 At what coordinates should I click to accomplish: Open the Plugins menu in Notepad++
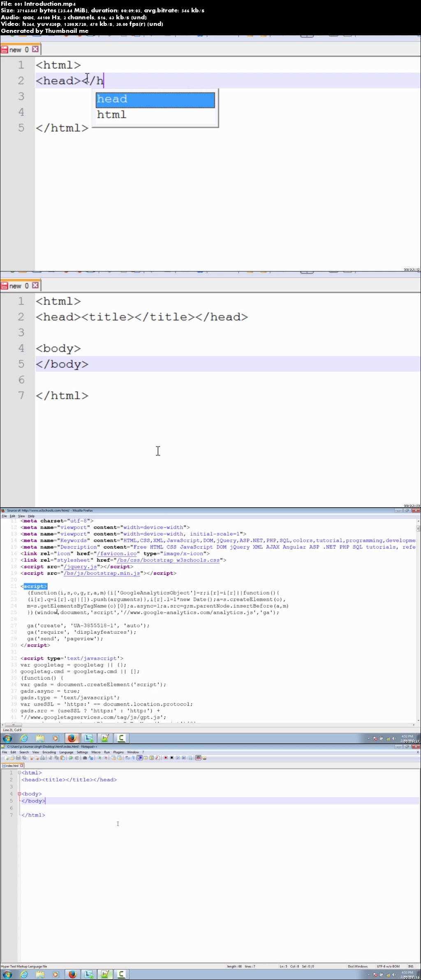118,752
